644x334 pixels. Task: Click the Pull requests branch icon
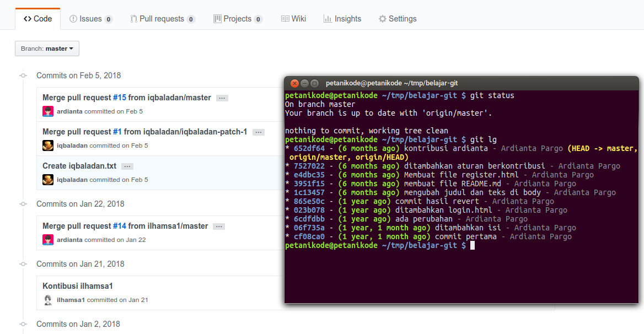click(134, 19)
